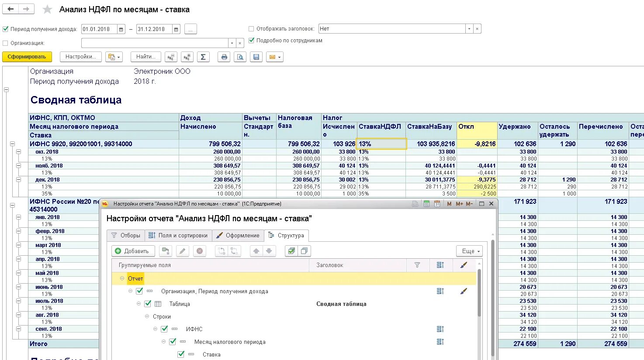Toggle Месяц налогового периода checkbox

(x=173, y=342)
